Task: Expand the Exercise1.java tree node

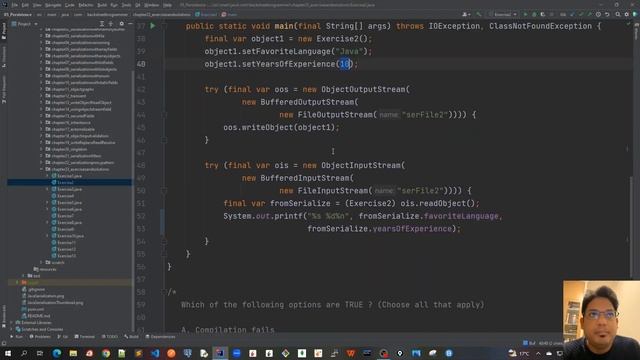Action: click(48, 176)
